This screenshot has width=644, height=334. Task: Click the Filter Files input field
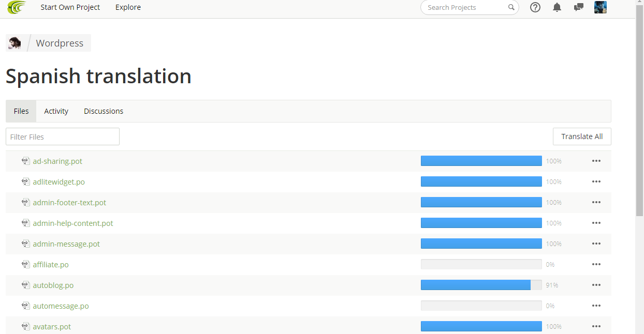(x=63, y=136)
